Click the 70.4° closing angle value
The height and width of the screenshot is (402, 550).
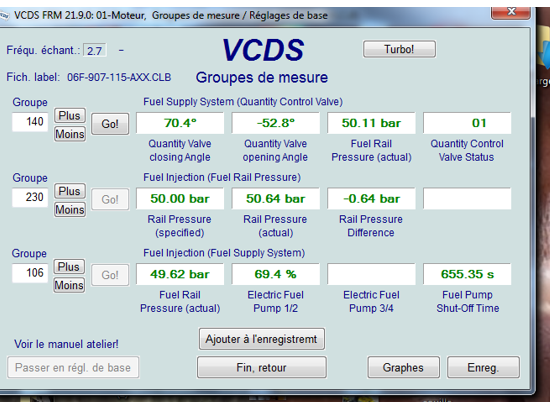(180, 123)
